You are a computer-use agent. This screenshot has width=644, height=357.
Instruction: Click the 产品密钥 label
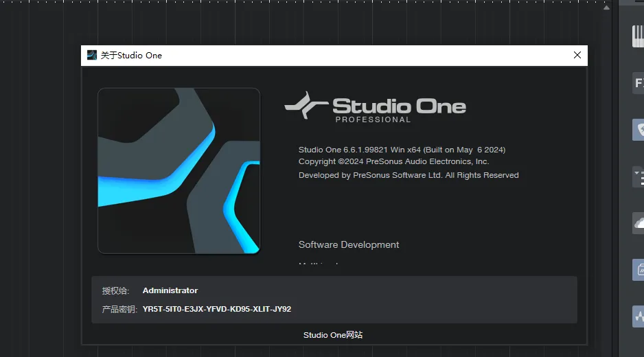pyautogui.click(x=119, y=310)
